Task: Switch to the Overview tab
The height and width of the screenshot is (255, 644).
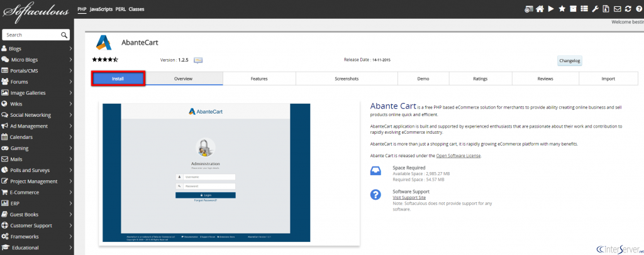Action: coord(183,79)
